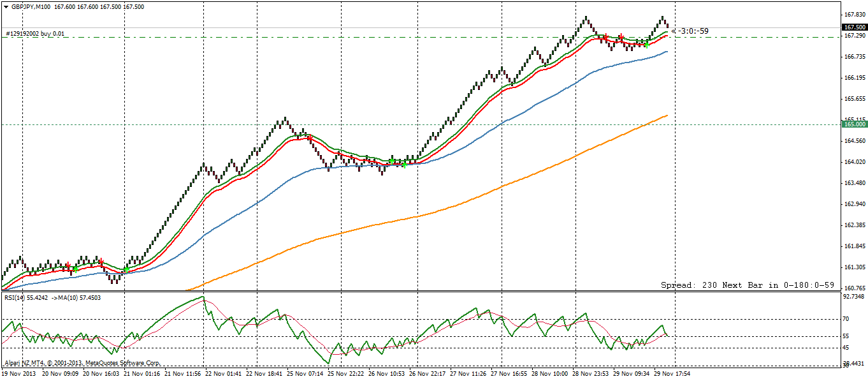Click the 165.655 price axis value
The image size is (868, 379).
pos(854,99)
